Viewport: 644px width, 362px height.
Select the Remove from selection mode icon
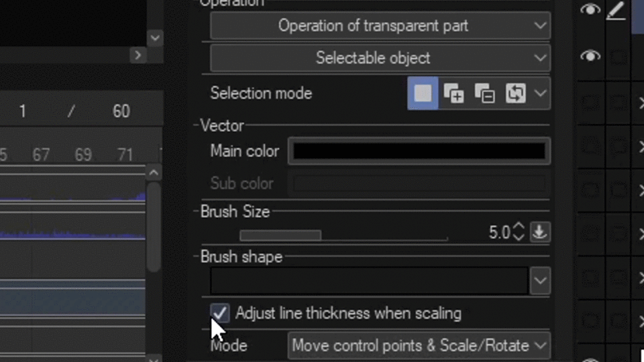(484, 93)
